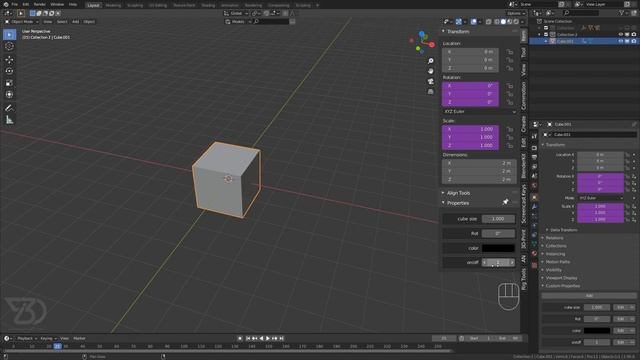The width and height of the screenshot is (640, 360).
Task: Select the 3D Cursor tool
Action: pyautogui.click(x=9, y=46)
